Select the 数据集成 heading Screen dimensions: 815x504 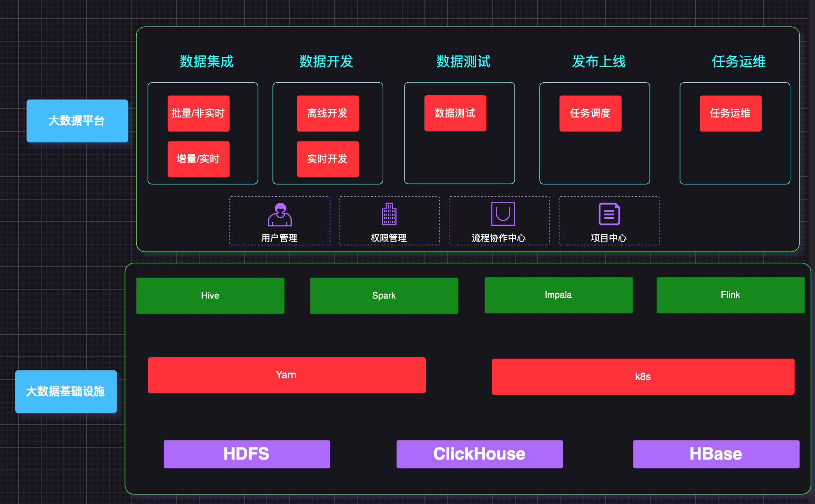(x=207, y=61)
